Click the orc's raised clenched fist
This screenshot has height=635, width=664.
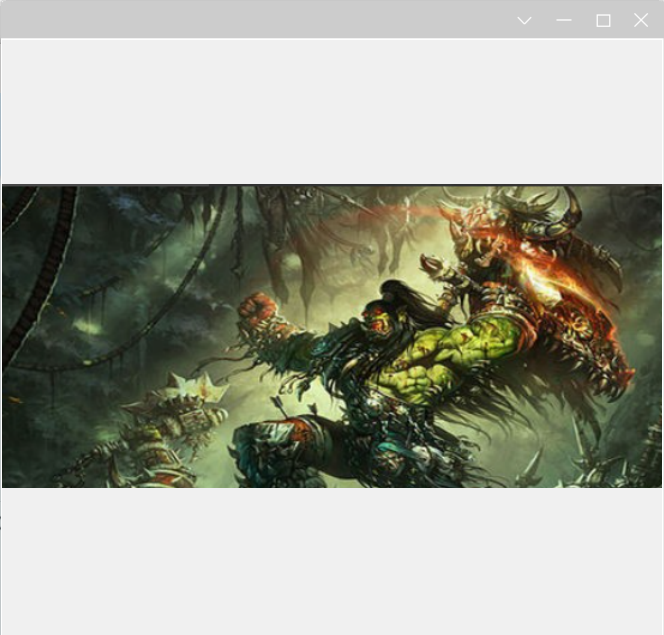pos(258,307)
